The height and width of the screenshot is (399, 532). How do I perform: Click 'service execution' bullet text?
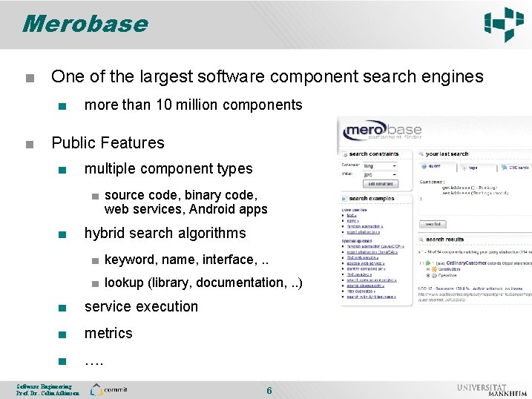[141, 307]
